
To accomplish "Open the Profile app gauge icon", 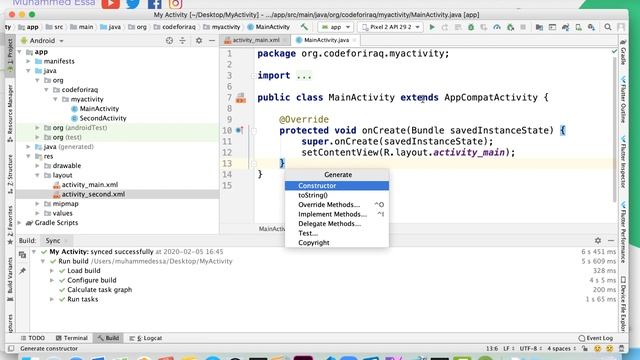I will pos(497,27).
